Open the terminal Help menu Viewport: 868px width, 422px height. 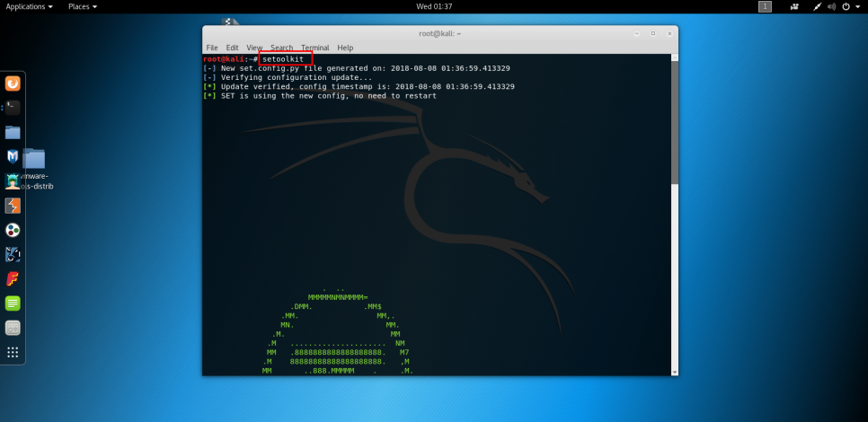coord(345,48)
